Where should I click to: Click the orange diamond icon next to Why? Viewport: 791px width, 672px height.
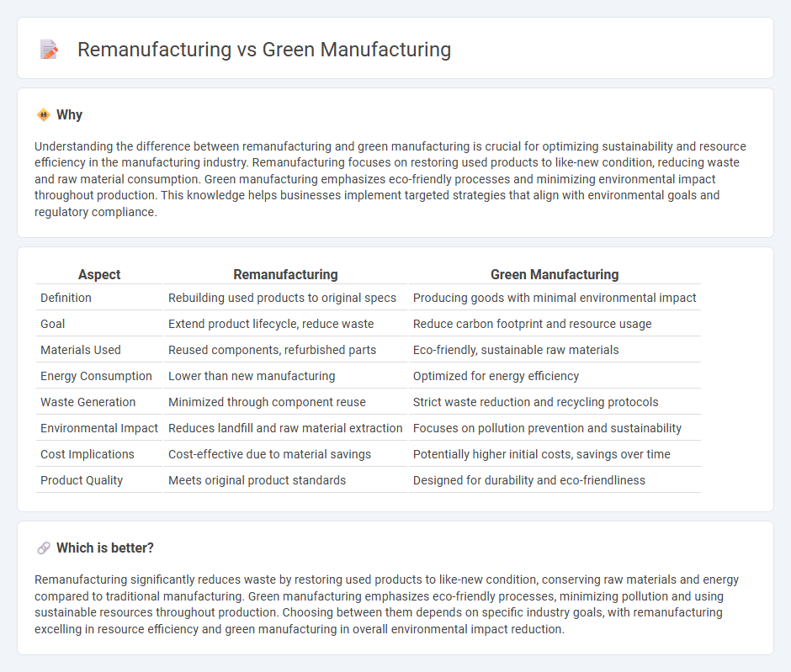coord(44,115)
